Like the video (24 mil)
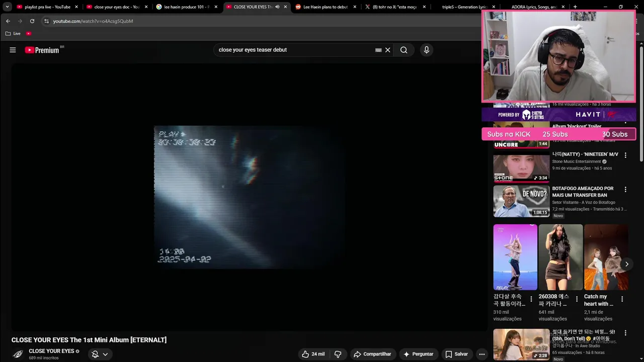This screenshot has width=644, height=362. coord(313,354)
